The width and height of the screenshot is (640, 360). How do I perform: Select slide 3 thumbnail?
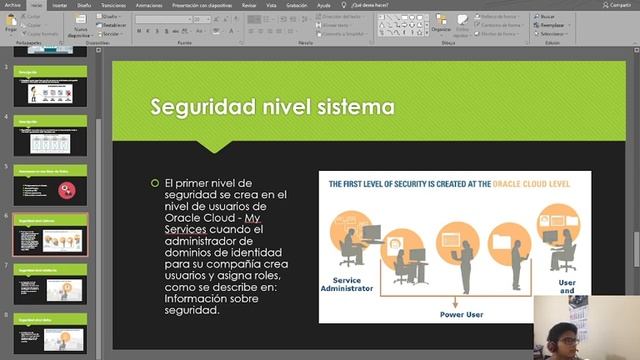(x=50, y=86)
